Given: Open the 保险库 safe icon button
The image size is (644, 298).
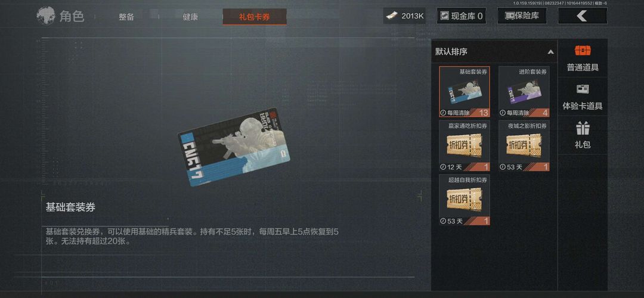Looking at the screenshot, I should point(510,16).
